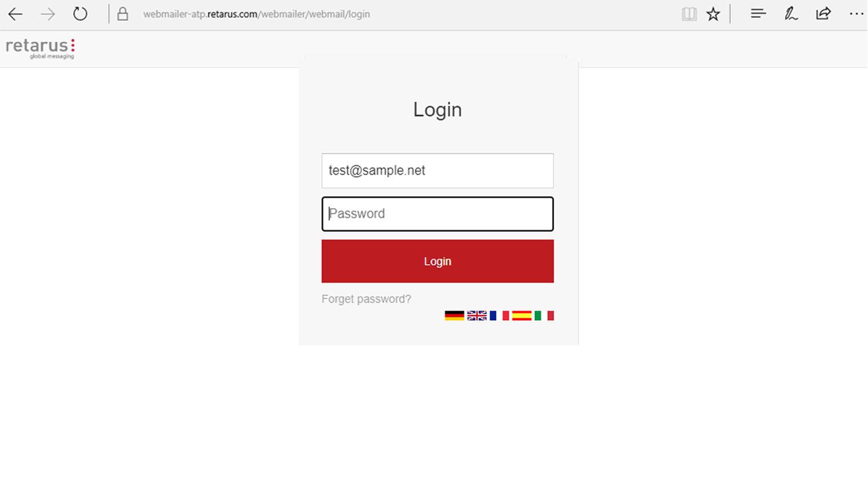
Task: Click the web note pen icon
Action: tap(791, 14)
